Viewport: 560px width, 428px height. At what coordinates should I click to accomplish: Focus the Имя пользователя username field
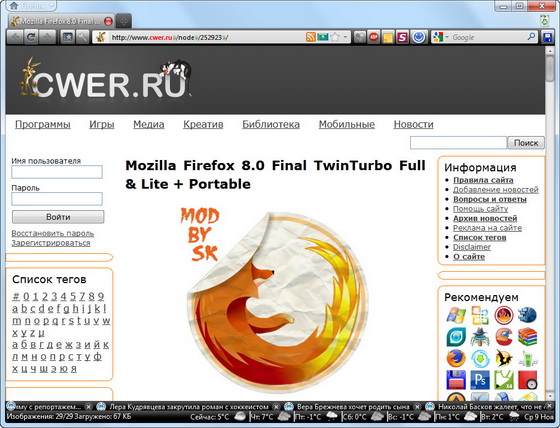[57, 172]
